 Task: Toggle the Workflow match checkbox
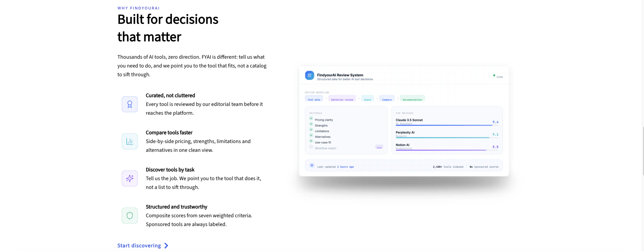311,146
